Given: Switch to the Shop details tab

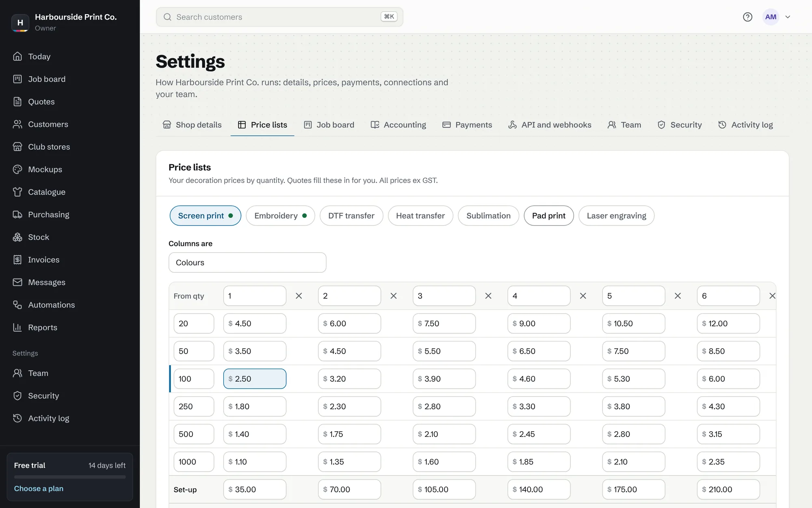Looking at the screenshot, I should click(192, 125).
